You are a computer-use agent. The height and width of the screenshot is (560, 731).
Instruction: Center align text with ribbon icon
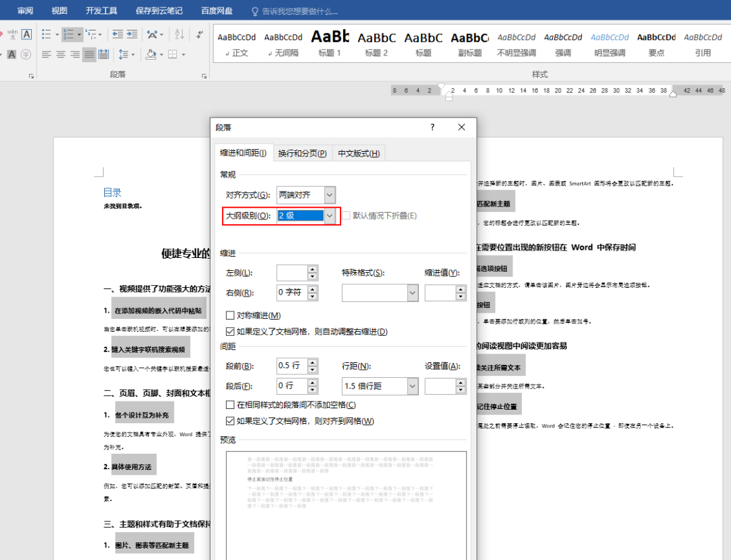point(61,54)
